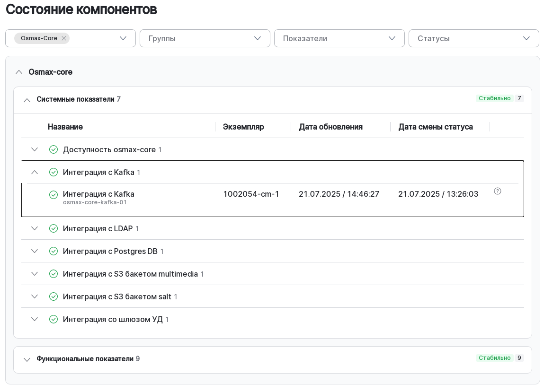
Task: Expand the Функциональные показатели section
Action: [x=27, y=359]
